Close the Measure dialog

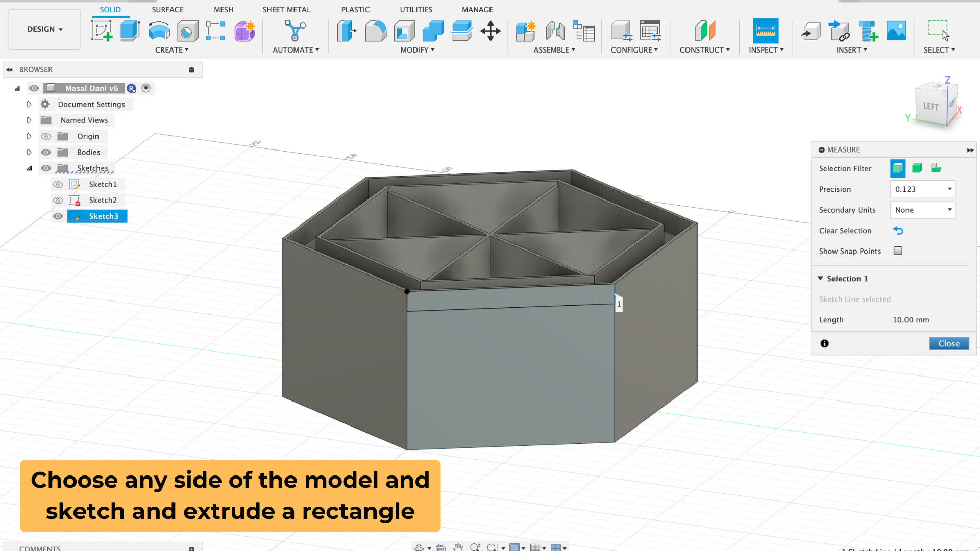[948, 343]
